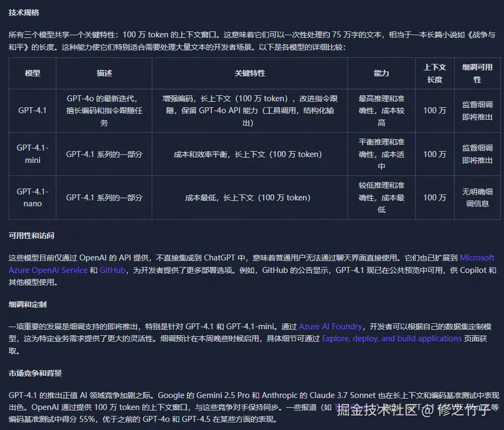
Task: Click the GitHub hyperlink
Action: (112, 270)
